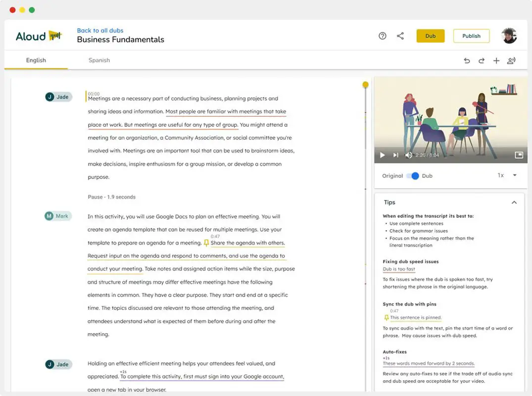Collapse the Tips panel chevron
Viewport: 532px width, 396px height.
point(514,202)
